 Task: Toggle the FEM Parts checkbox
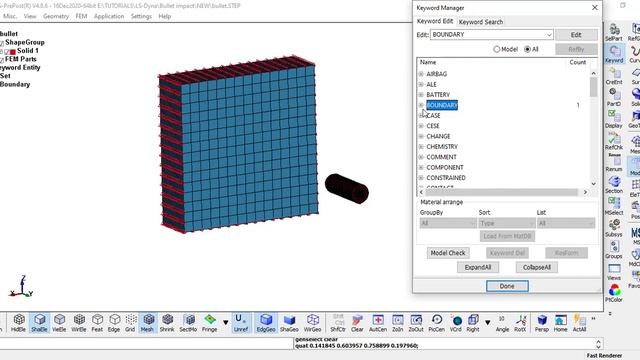point(2,60)
